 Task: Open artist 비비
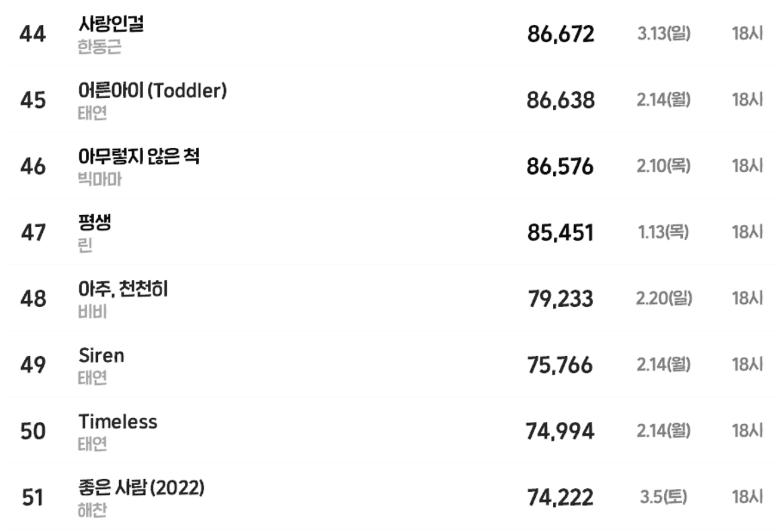tap(92, 312)
